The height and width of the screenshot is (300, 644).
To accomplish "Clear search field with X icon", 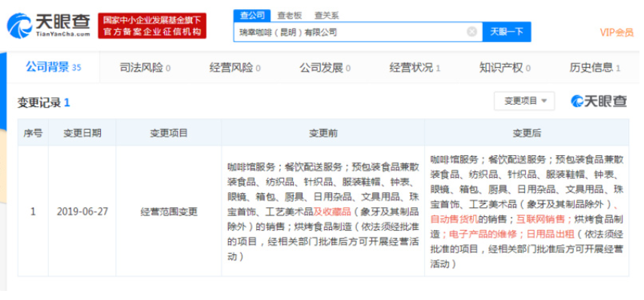I will click(x=472, y=32).
